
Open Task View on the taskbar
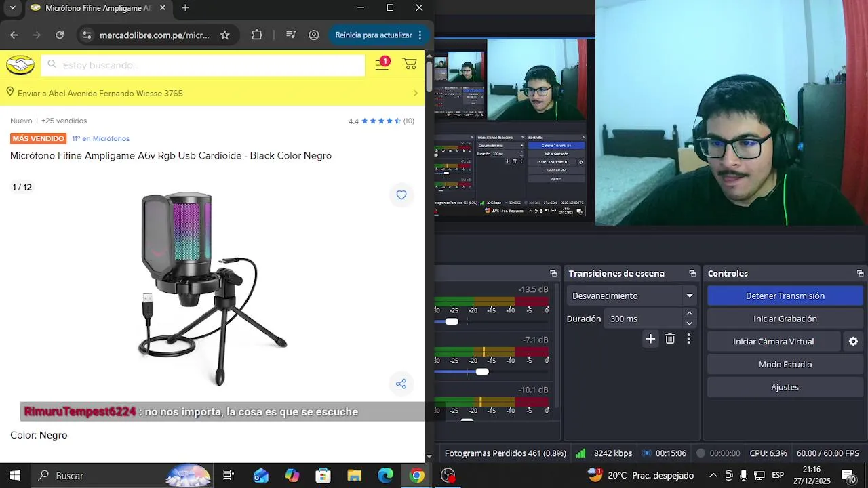coord(229,475)
